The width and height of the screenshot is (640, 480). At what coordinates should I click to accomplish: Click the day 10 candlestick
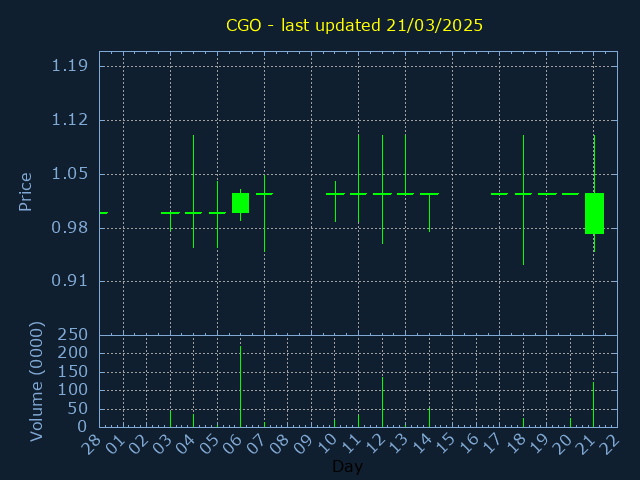[336, 202]
